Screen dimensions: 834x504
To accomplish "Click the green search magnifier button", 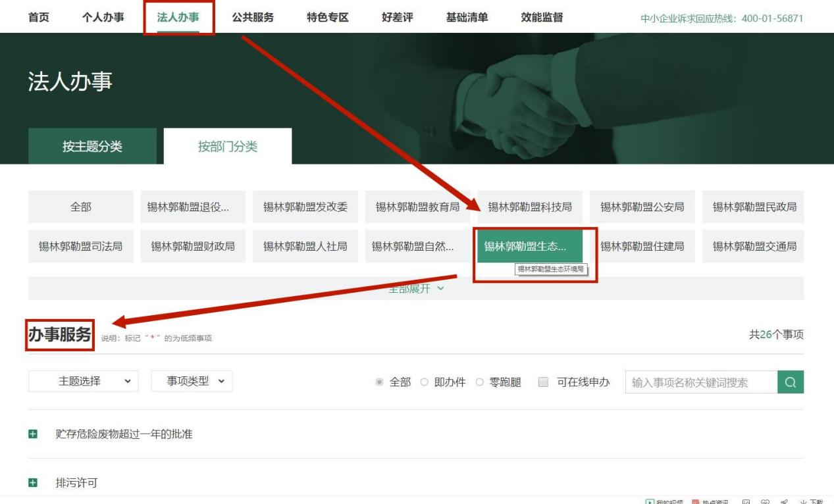I will tap(790, 382).
